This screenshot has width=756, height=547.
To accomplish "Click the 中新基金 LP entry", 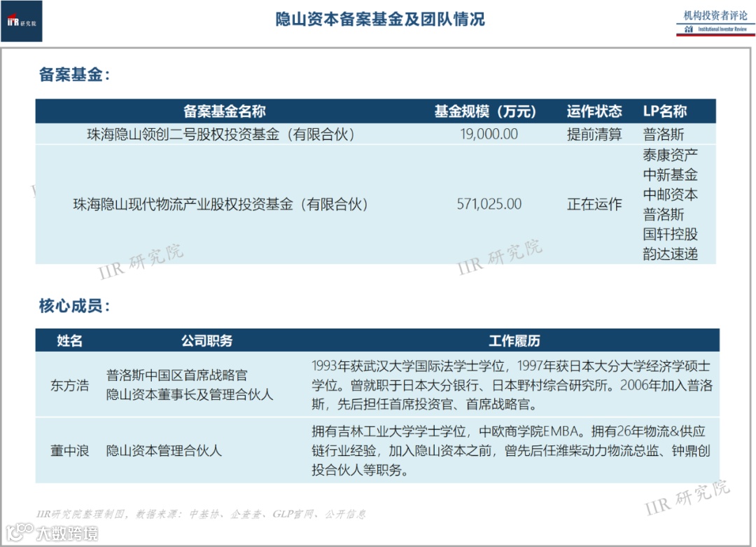I will pyautogui.click(x=670, y=174).
